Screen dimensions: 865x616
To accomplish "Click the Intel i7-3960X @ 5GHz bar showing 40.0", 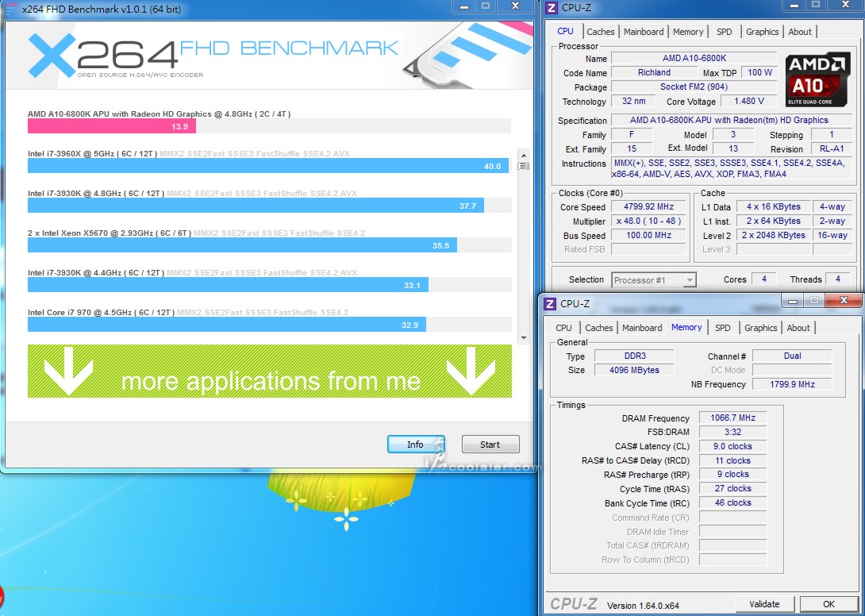I will point(268,166).
